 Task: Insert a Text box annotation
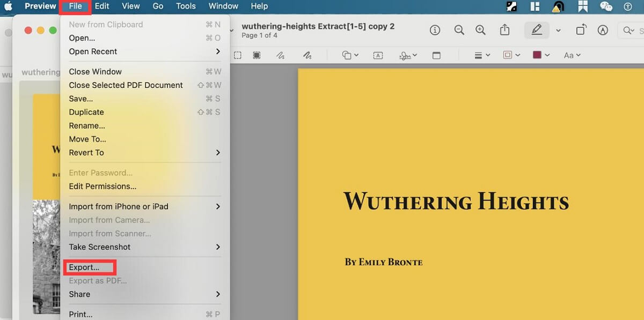click(x=378, y=55)
